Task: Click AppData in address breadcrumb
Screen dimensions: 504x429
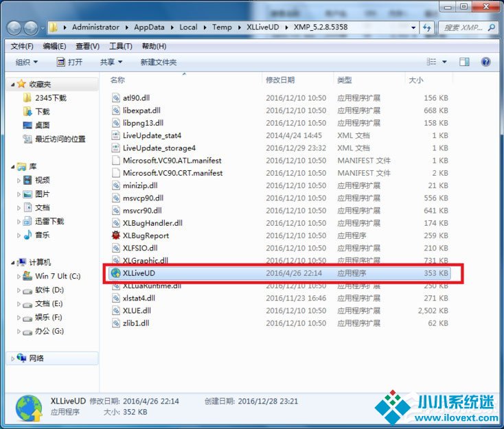Action: tap(149, 27)
